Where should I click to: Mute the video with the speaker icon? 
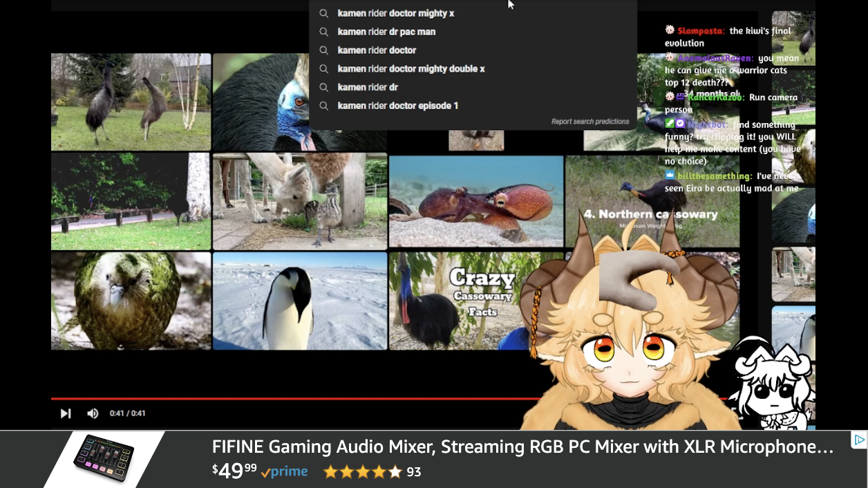tap(93, 413)
